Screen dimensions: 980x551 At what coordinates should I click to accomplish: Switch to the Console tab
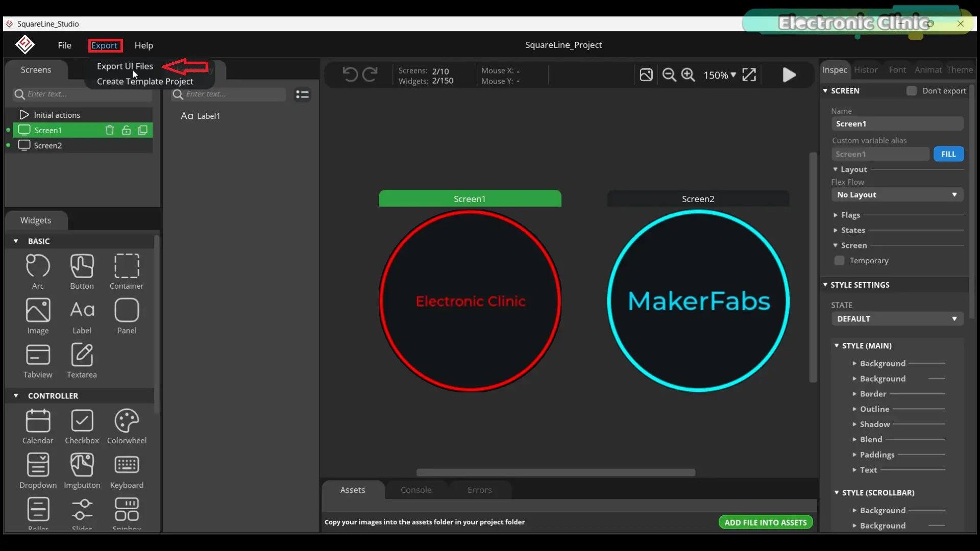click(x=416, y=490)
